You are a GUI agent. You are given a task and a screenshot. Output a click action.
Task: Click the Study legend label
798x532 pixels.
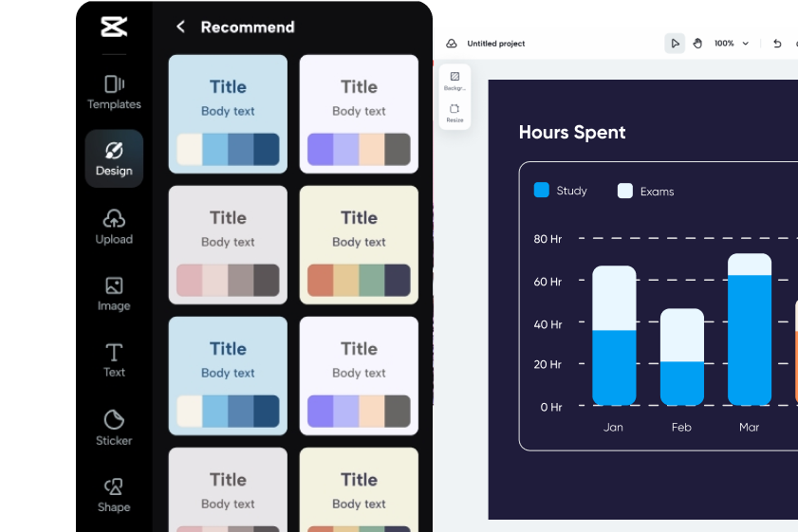(571, 191)
